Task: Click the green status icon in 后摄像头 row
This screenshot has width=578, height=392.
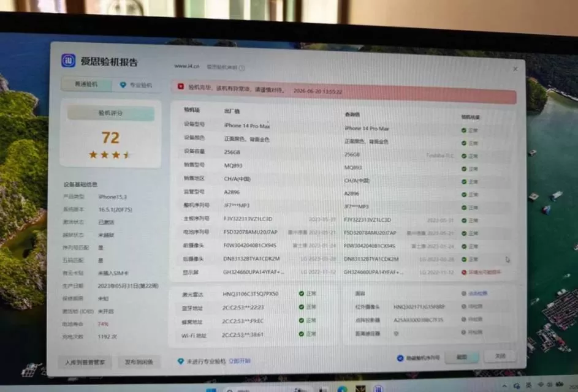Action: pyautogui.click(x=464, y=259)
